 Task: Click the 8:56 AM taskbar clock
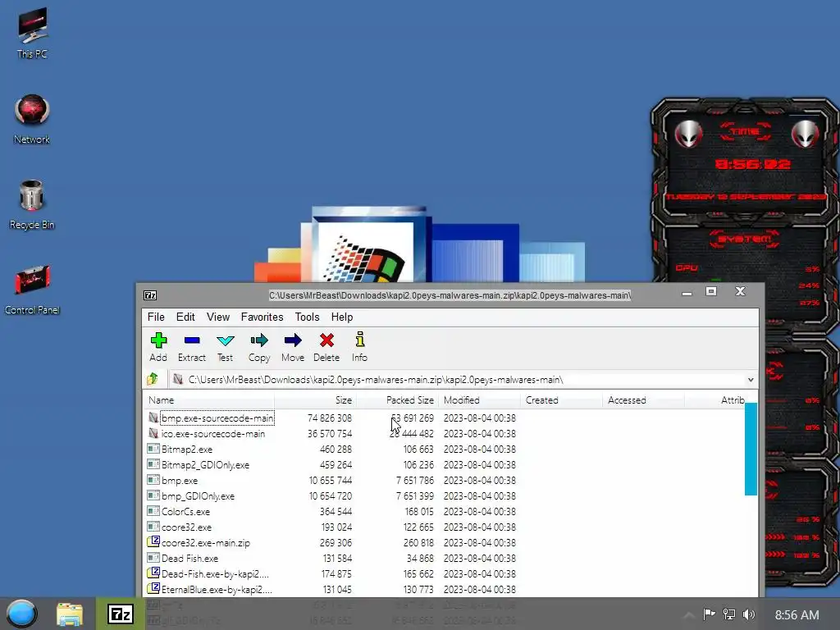pyautogui.click(x=797, y=614)
